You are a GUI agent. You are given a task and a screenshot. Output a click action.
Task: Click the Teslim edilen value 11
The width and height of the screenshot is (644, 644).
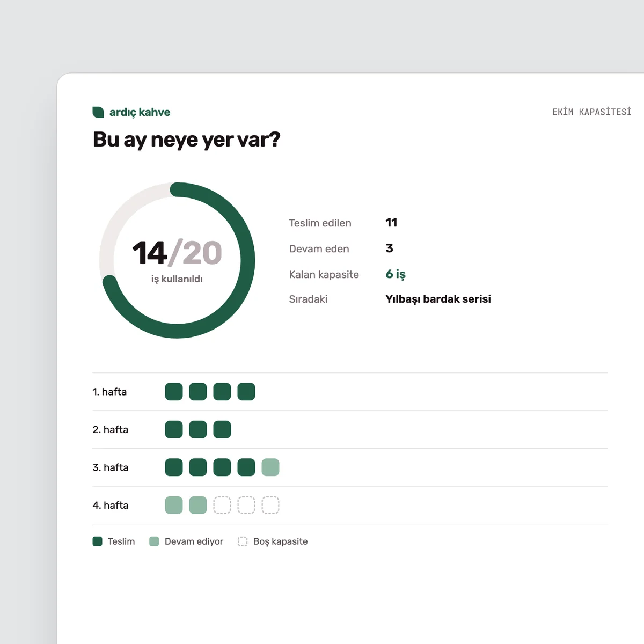coord(391,223)
